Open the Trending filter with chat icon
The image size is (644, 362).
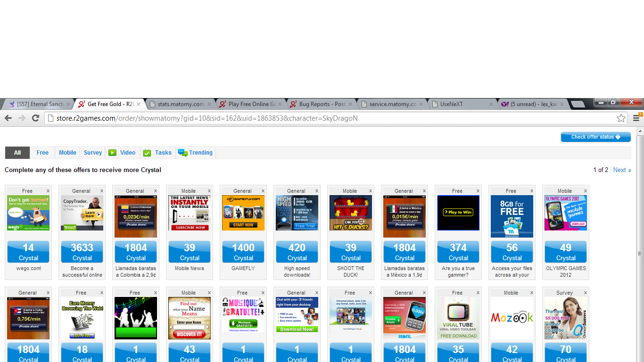pyautogui.click(x=195, y=153)
